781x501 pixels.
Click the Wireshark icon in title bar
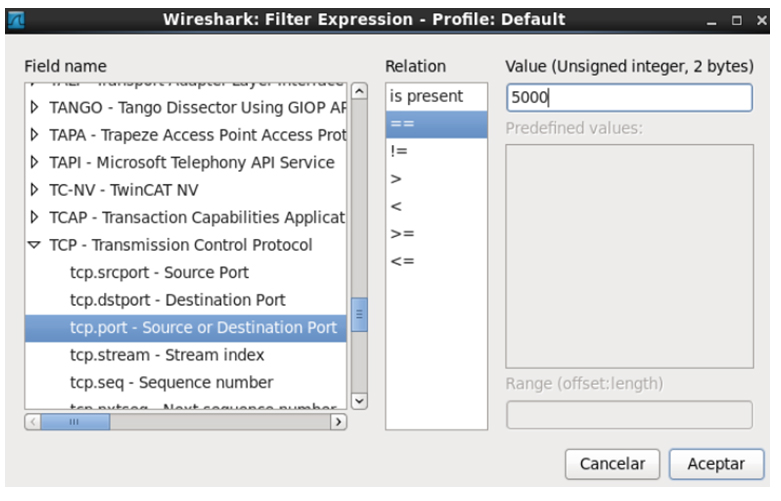pos(16,19)
